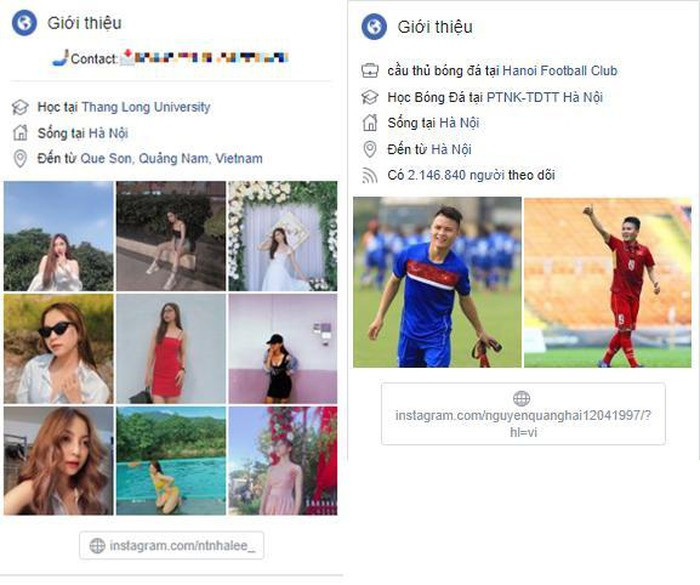700x585 pixels.
Task: Open instagram.com/nguyenquanghai12041997 link box
Action: (x=523, y=414)
